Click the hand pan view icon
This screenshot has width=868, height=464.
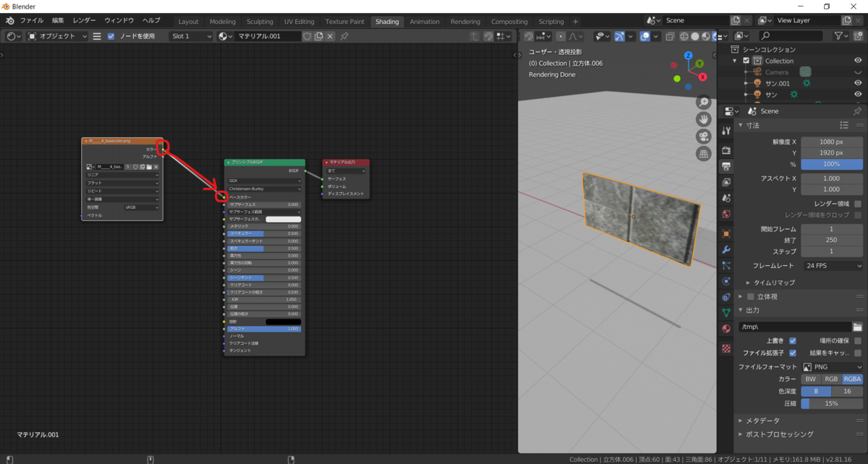pyautogui.click(x=703, y=119)
